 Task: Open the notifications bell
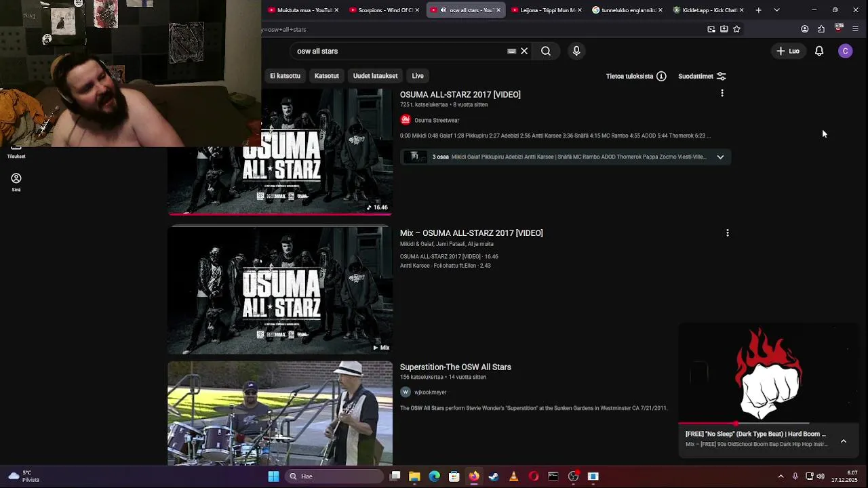819,51
